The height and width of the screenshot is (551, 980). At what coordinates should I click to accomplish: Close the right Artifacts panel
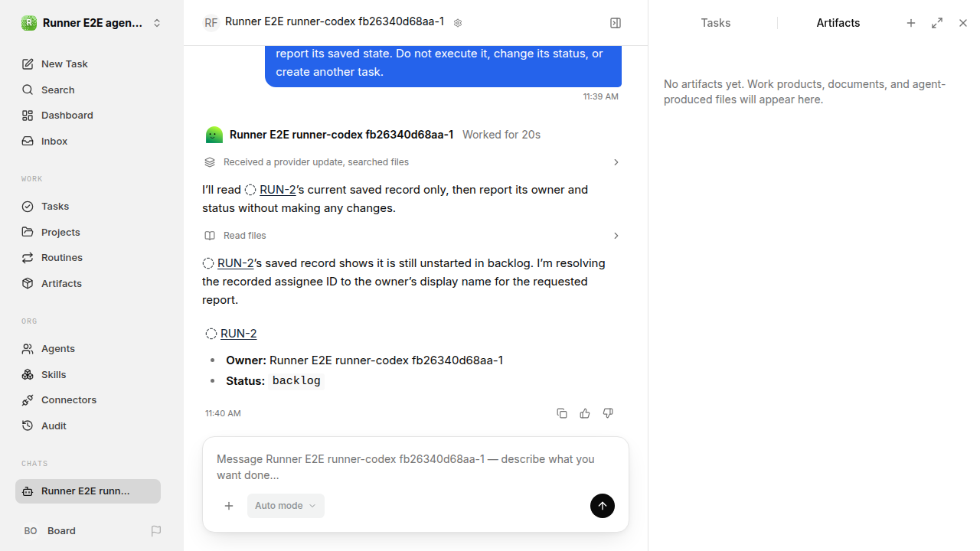(963, 23)
